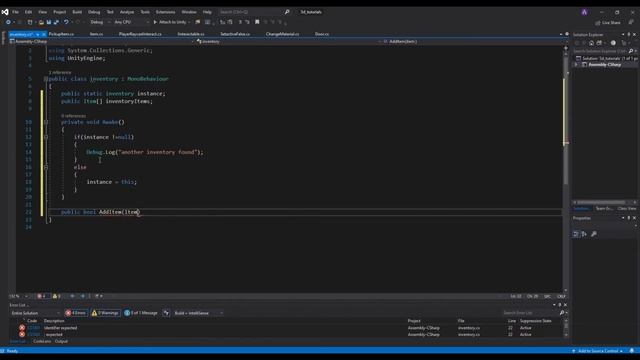Image resolution: width=640 pixels, height=360 pixels.
Task: Switch to the PickupItem.cs tab
Action: [x=61, y=34]
